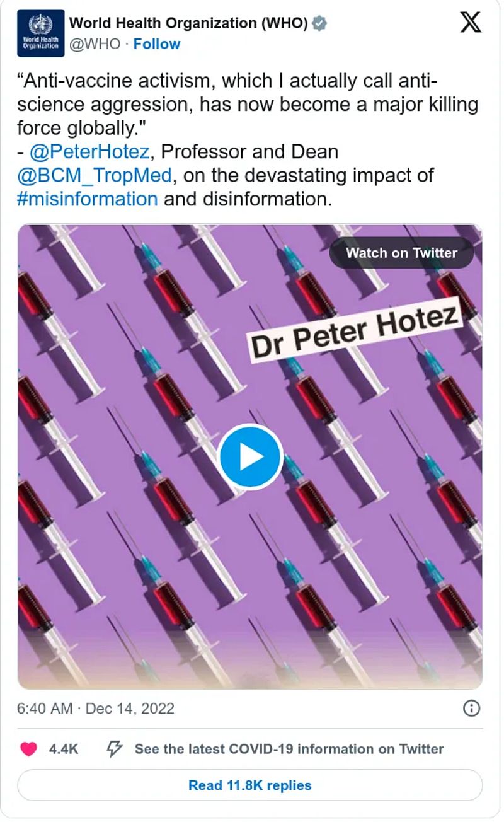See the latest COVID-19 information link
Image resolution: width=504 pixels, height=822 pixels.
[289, 749]
